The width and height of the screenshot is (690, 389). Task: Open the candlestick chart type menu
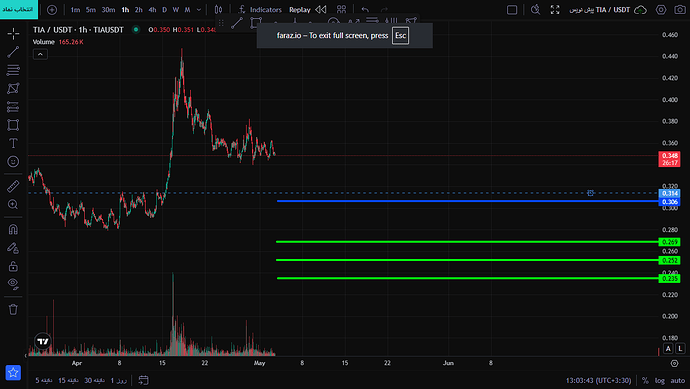[x=218, y=10]
